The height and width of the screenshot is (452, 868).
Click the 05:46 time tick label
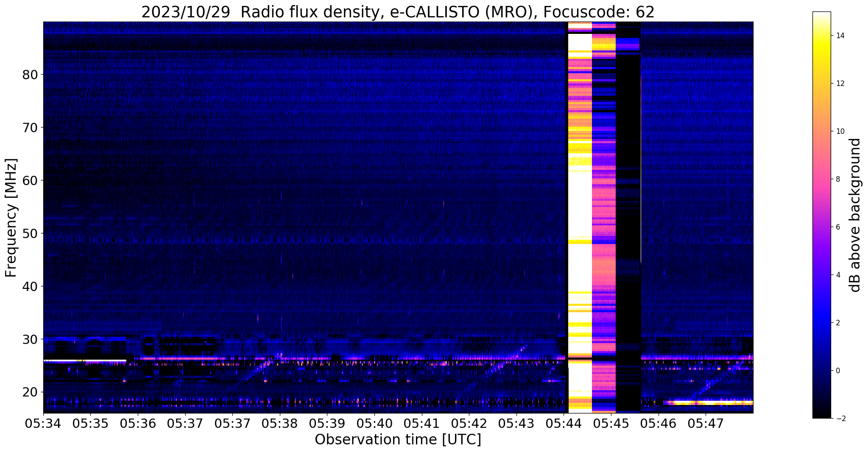coord(658,424)
